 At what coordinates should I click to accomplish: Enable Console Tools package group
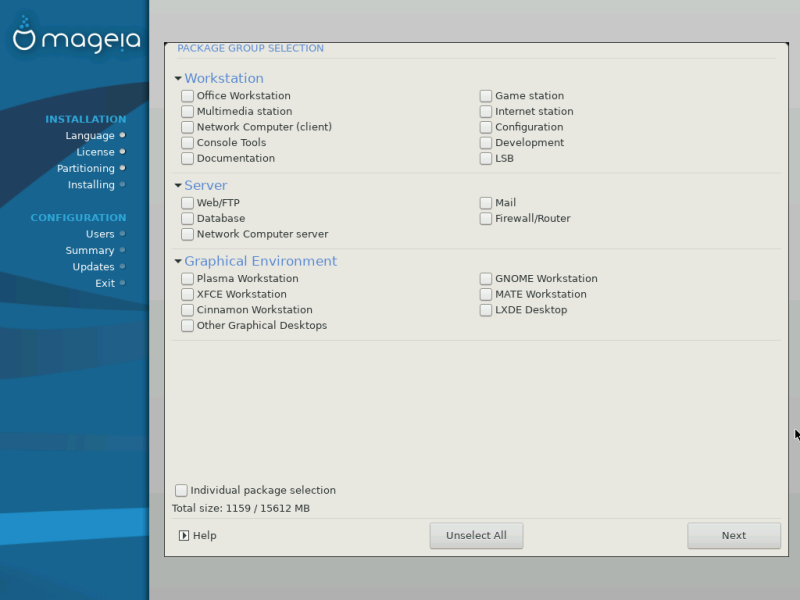pyautogui.click(x=187, y=143)
